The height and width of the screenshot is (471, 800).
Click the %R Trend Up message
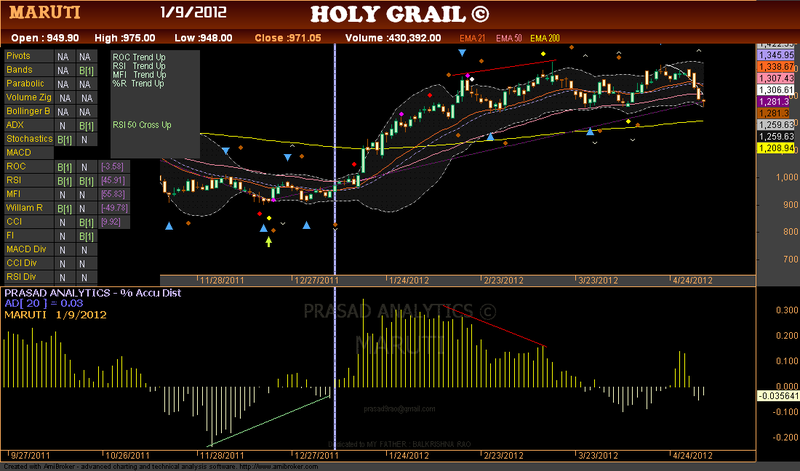point(138,83)
